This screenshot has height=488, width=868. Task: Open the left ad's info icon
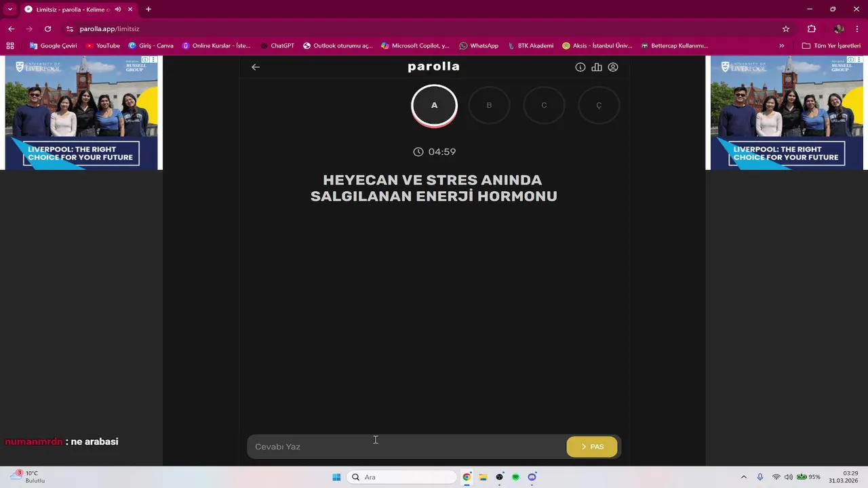(146, 60)
